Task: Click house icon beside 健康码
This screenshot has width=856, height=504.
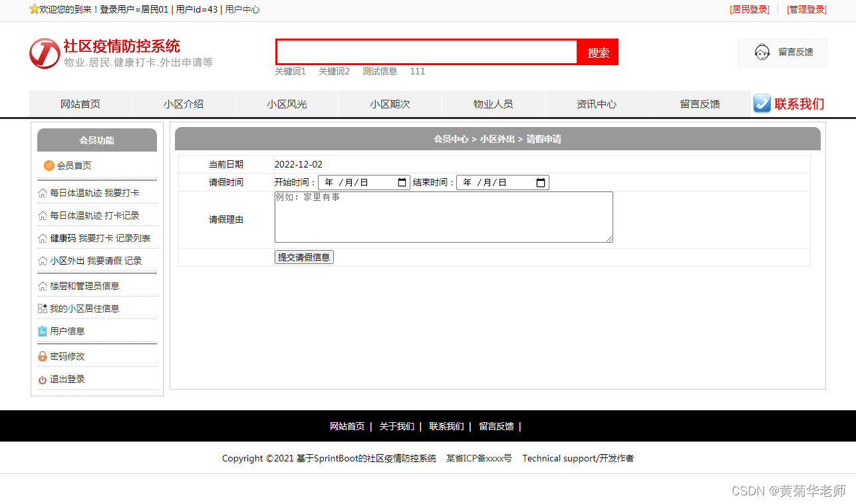Action: (x=43, y=239)
